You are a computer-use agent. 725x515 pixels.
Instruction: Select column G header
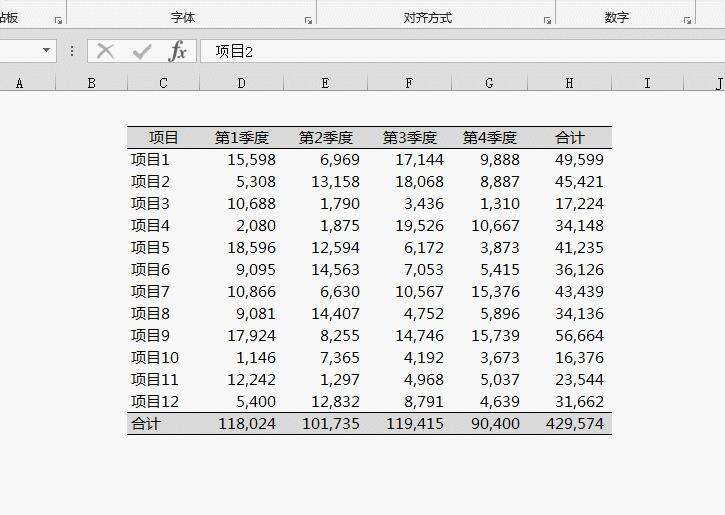pos(489,83)
